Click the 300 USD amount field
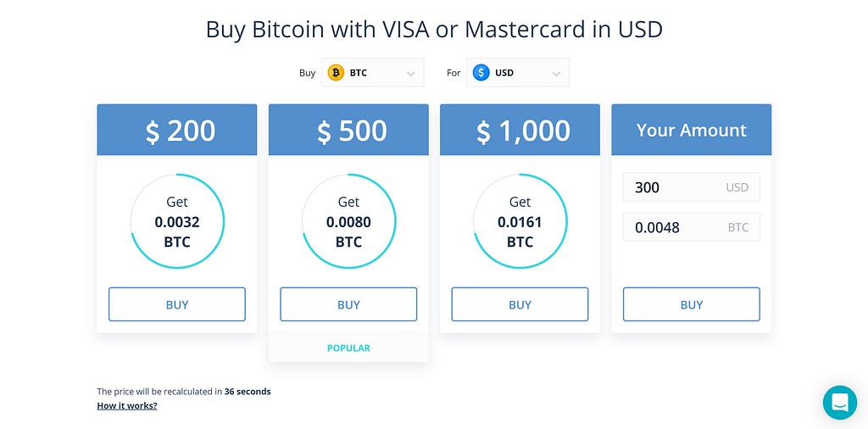 pyautogui.click(x=692, y=187)
